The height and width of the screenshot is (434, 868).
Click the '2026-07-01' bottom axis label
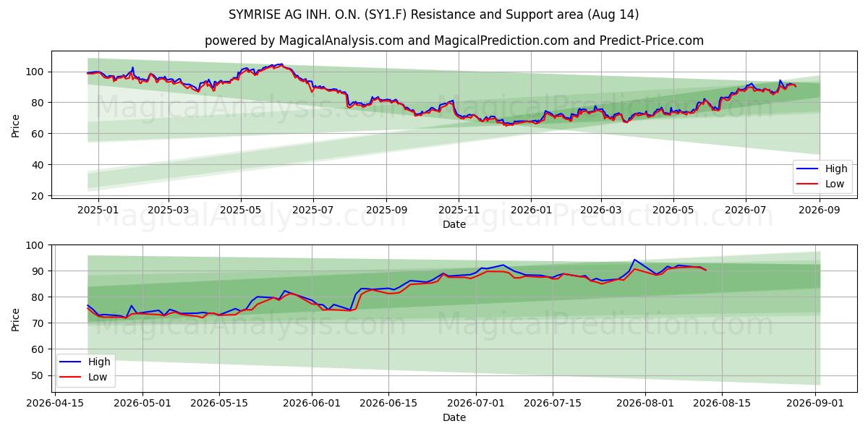(x=476, y=404)
